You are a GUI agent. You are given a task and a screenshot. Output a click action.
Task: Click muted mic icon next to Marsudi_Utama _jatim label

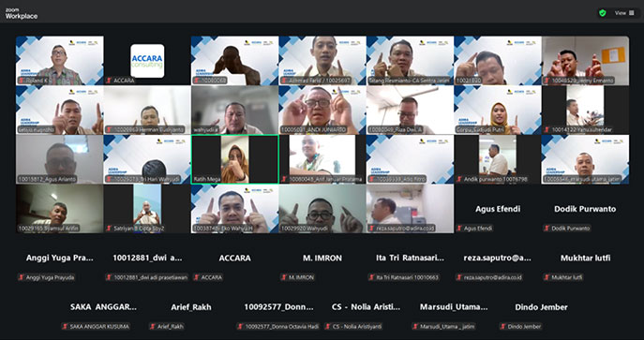(415, 327)
